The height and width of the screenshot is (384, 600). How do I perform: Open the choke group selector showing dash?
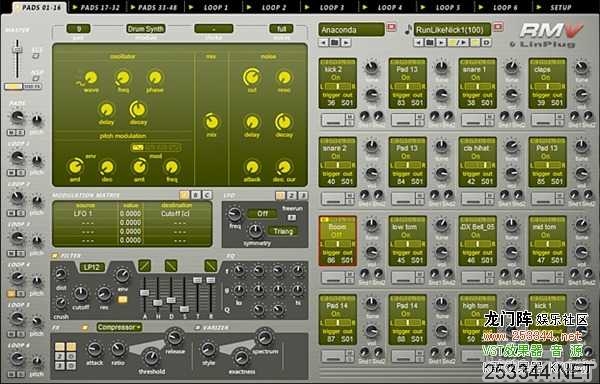(x=214, y=29)
